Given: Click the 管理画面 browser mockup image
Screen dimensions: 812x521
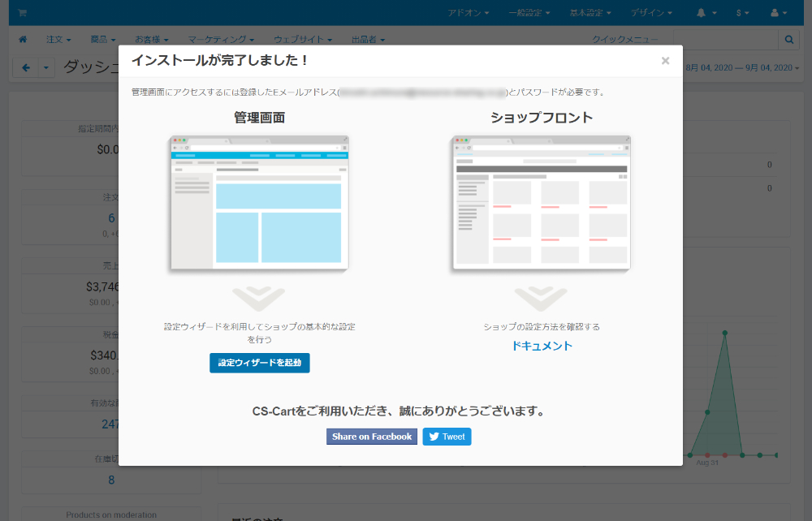Looking at the screenshot, I should tap(260, 204).
